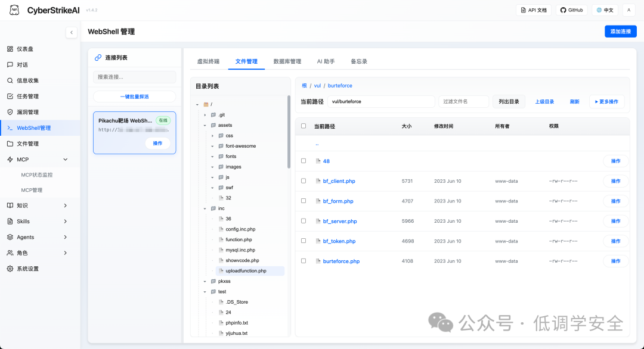Viewport: 644px width, 349px height.
Task: Mark the burteforce.php checkbox
Action: pyautogui.click(x=304, y=261)
